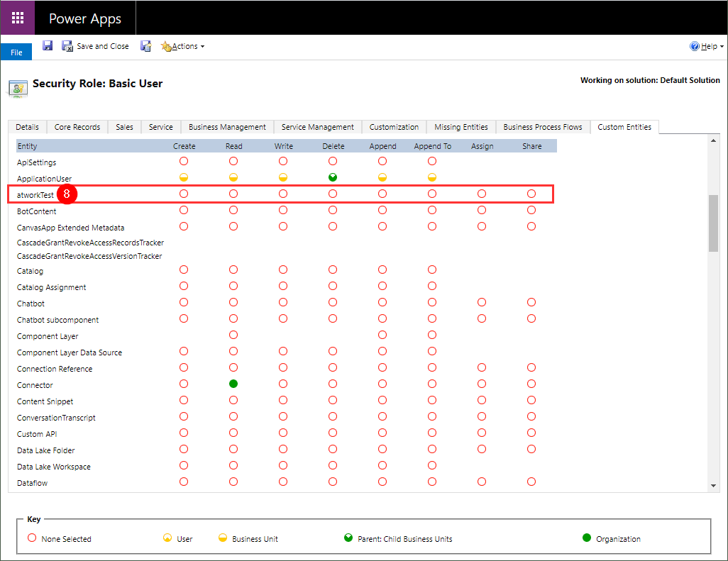
Task: Click the Read column header
Action: tap(233, 146)
